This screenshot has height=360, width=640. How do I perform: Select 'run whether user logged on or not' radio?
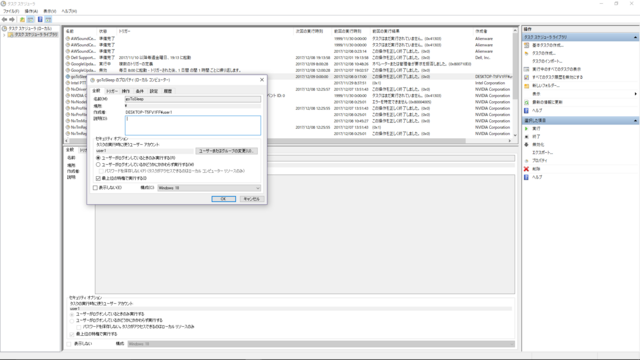pyautogui.click(x=98, y=164)
